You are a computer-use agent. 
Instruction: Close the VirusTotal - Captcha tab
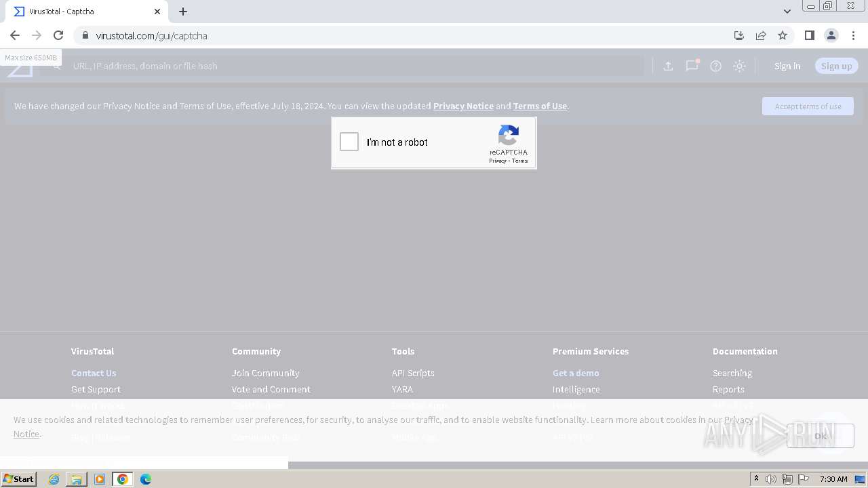tap(157, 12)
